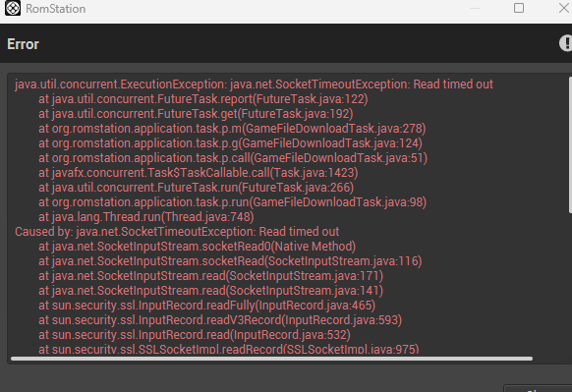Click the vertical scrollbar of the error log
The image size is (572, 392).
tap(570, 144)
